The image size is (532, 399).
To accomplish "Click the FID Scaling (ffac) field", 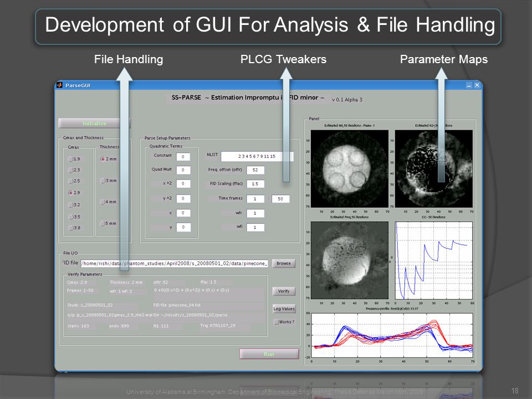I will 255,184.
